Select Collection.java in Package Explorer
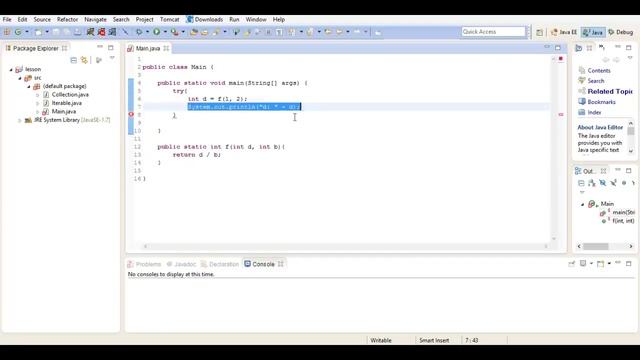Viewport: 640px width, 360px height. [70, 95]
